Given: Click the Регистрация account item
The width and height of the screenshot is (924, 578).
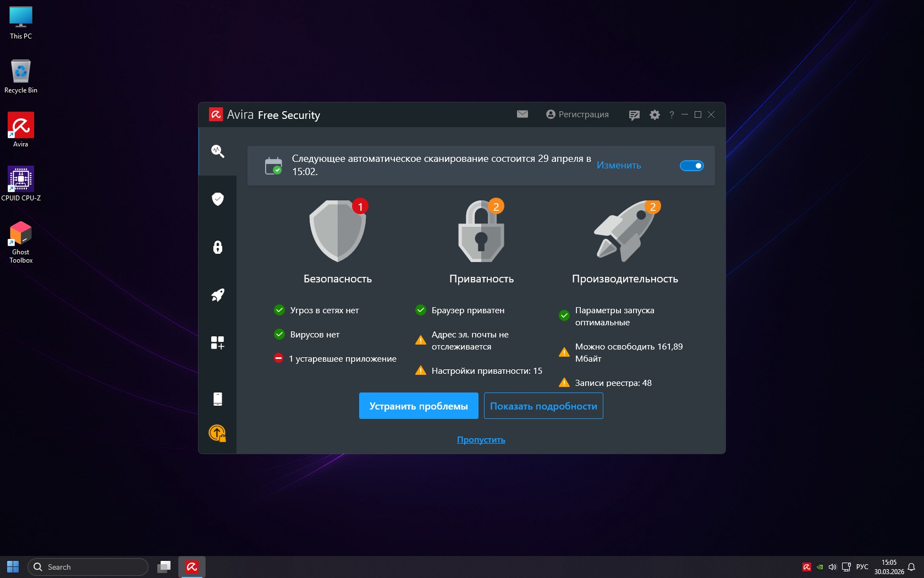Looking at the screenshot, I should [x=577, y=114].
